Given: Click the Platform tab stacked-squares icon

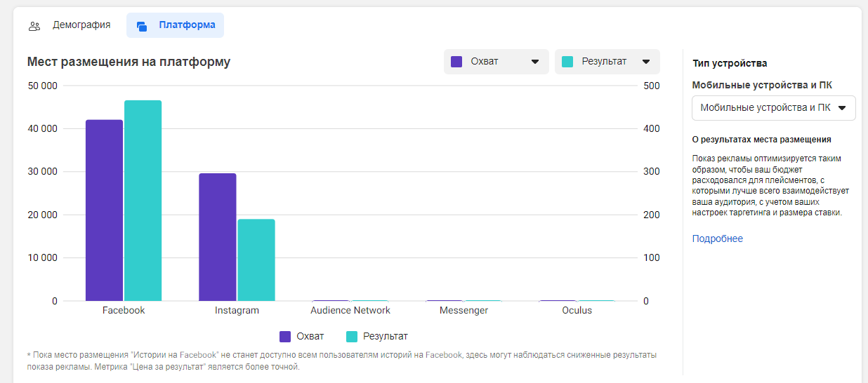Looking at the screenshot, I should [x=142, y=26].
